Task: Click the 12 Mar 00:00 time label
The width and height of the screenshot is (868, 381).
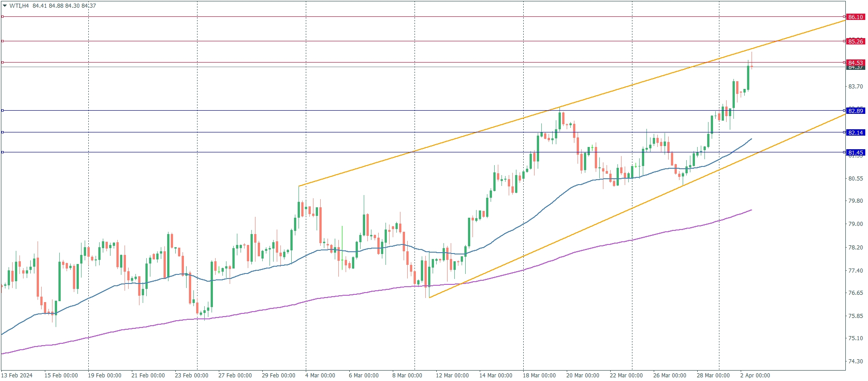Action: (x=453, y=375)
